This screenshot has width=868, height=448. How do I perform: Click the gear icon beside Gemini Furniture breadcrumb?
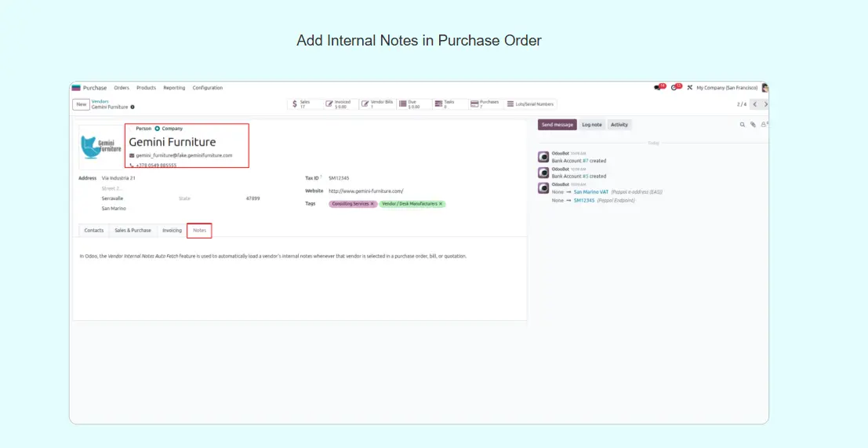tap(133, 107)
